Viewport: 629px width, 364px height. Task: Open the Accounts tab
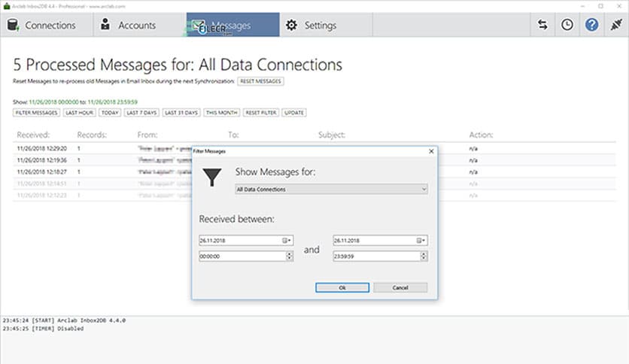click(140, 25)
